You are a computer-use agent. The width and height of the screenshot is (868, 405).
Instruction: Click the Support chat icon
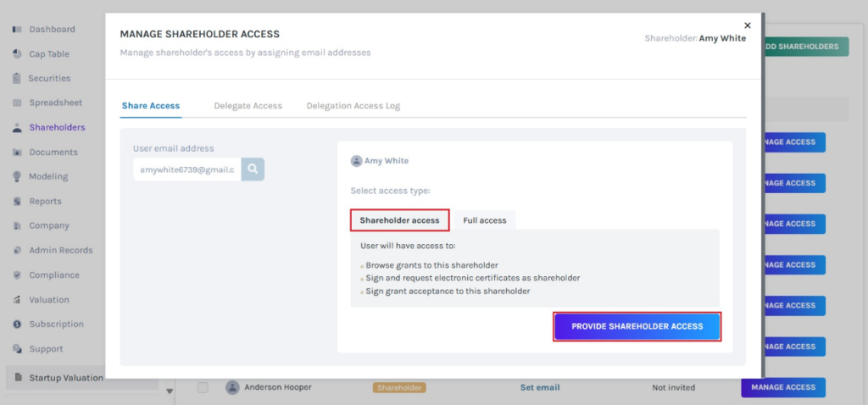tap(17, 349)
